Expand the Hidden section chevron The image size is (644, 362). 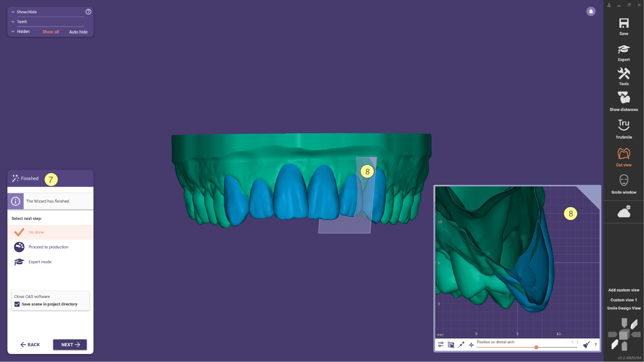click(x=13, y=31)
